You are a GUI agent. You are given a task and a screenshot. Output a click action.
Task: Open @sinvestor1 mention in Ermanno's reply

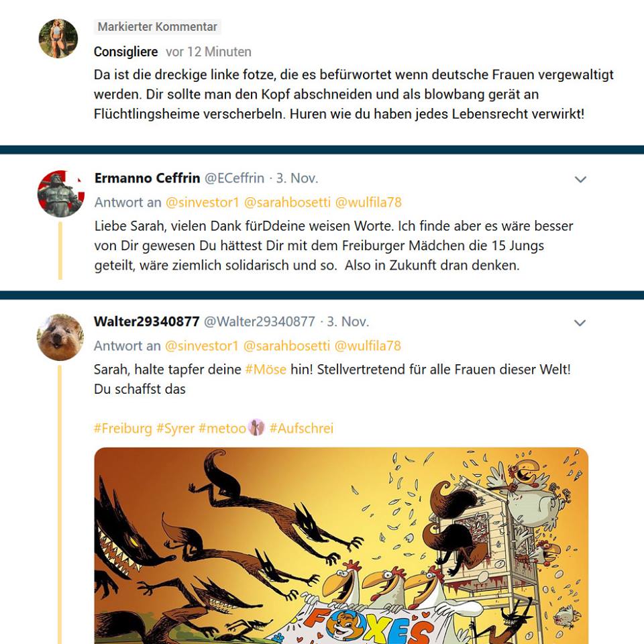point(202,202)
